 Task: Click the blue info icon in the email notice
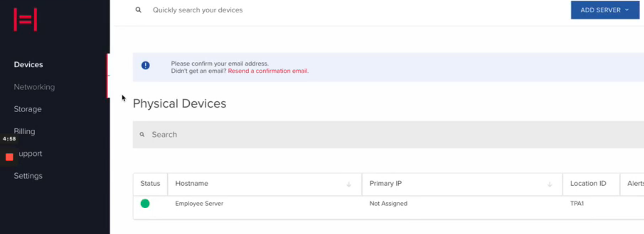[x=145, y=65]
